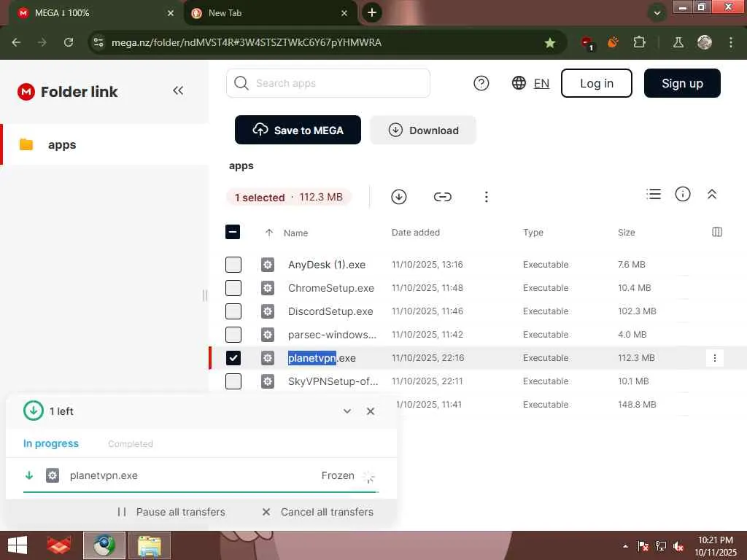Open File Explorer from taskbar
Screen dimensions: 747x560
(x=150, y=545)
